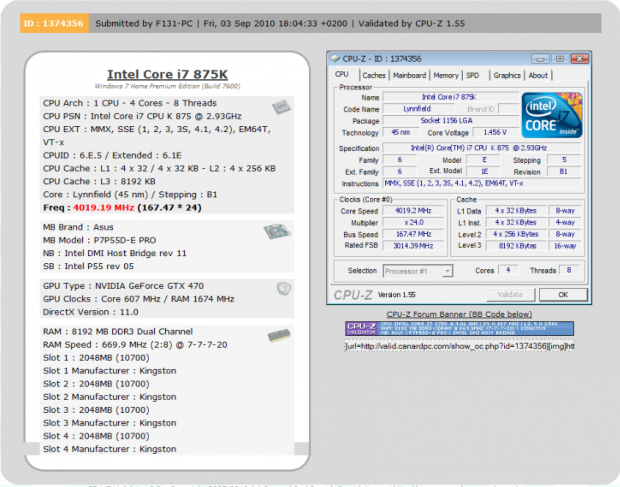The image size is (620, 487).
Task: Click the Validate button
Action: (510, 294)
